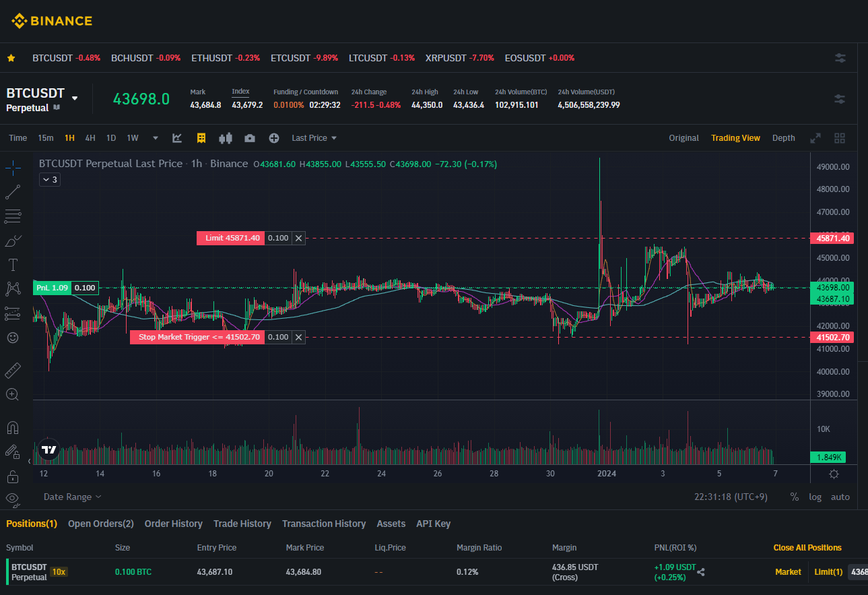Screen dimensions: 868x595
Task: Open chart settings gear near price axis
Action: (834, 474)
